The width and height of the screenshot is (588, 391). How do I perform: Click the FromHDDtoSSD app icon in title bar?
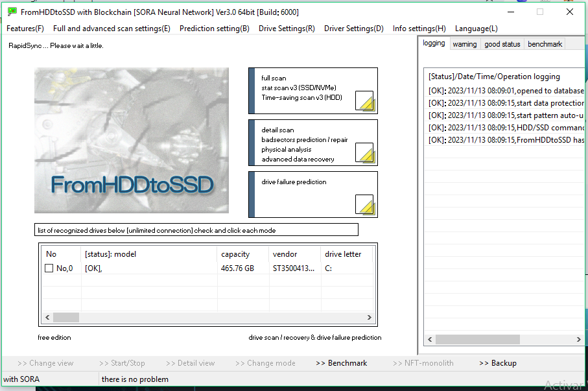[12, 12]
